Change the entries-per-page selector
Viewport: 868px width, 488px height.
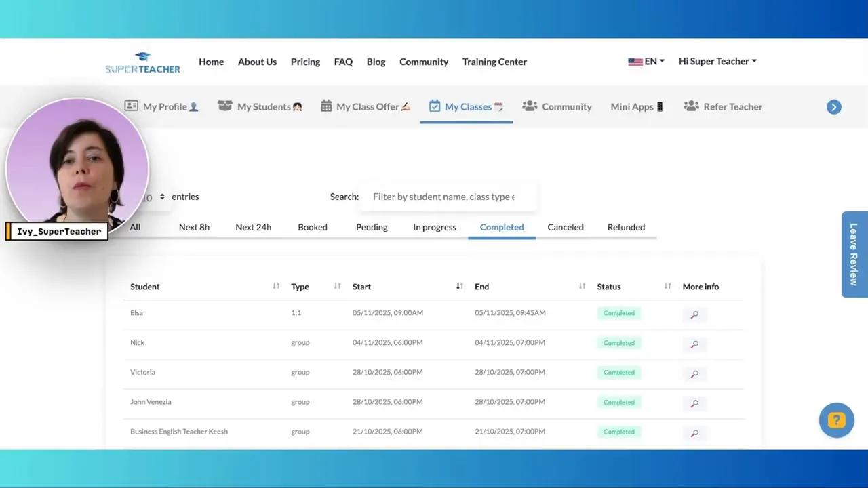point(155,197)
